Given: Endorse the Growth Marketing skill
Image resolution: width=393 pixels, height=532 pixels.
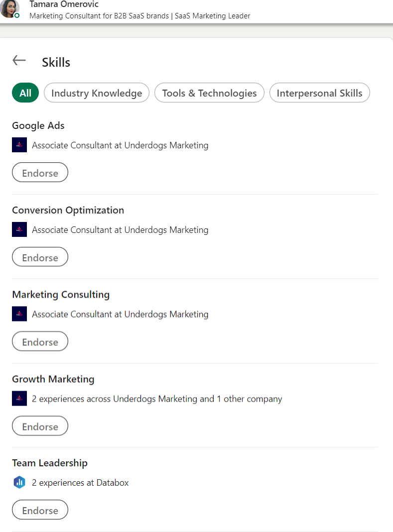Looking at the screenshot, I should 40,426.
